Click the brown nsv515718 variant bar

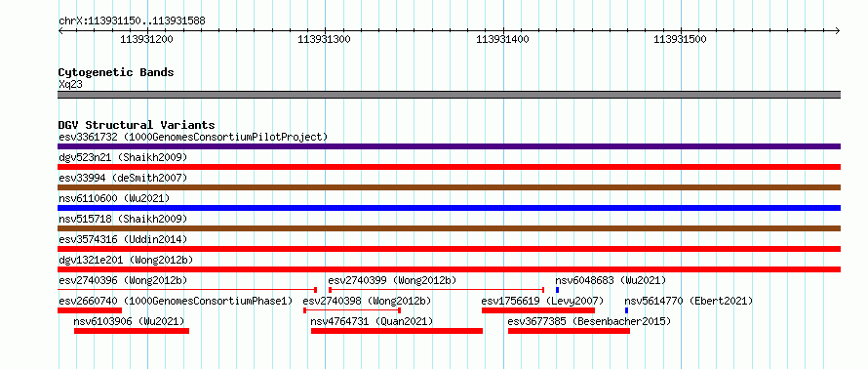(449, 228)
